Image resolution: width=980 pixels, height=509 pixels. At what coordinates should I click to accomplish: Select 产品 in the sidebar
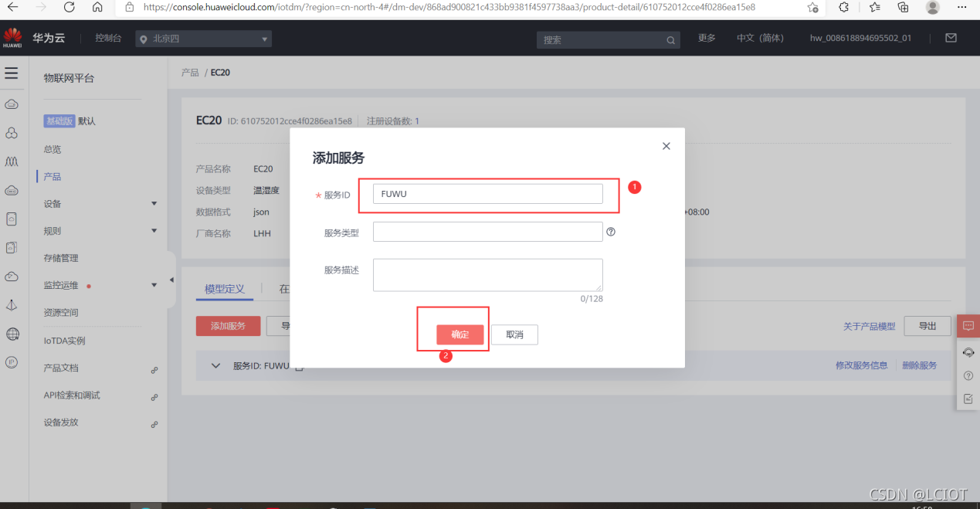coord(53,176)
